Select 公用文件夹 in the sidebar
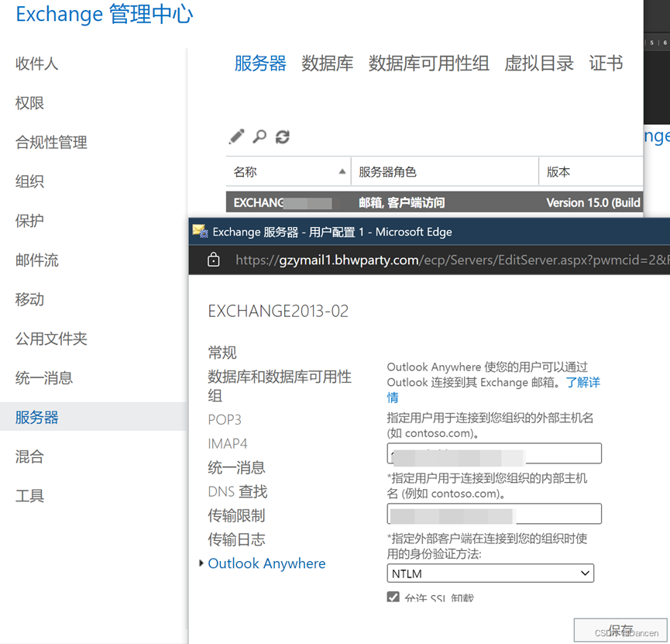Screen dimensions: 670x644 click(51, 339)
